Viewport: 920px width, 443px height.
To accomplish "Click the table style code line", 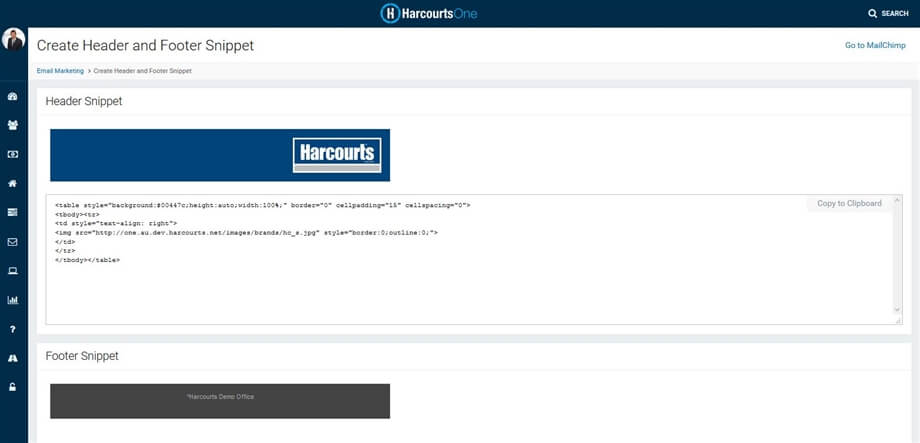I will pos(263,206).
